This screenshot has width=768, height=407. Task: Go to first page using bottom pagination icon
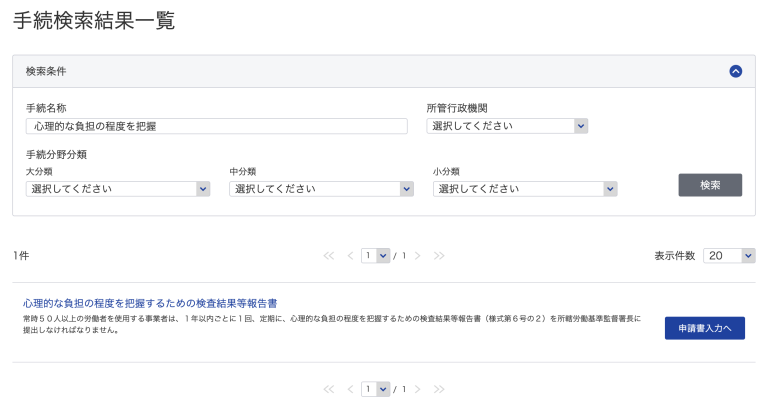pyautogui.click(x=329, y=389)
